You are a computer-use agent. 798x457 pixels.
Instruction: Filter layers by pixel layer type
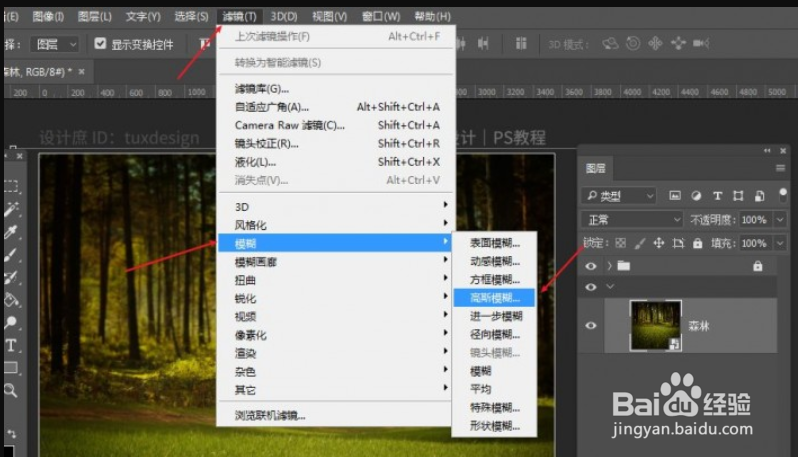point(675,195)
